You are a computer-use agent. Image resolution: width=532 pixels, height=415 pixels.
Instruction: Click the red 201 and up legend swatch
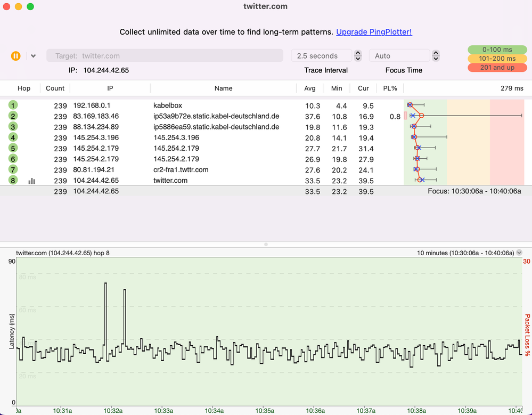tap(497, 68)
